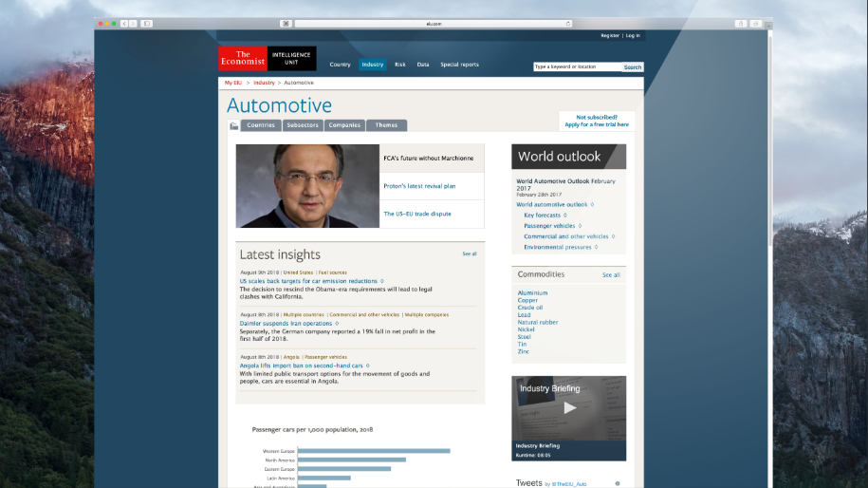
Task: Open The US-EU trade dispute story
Action: click(x=417, y=214)
